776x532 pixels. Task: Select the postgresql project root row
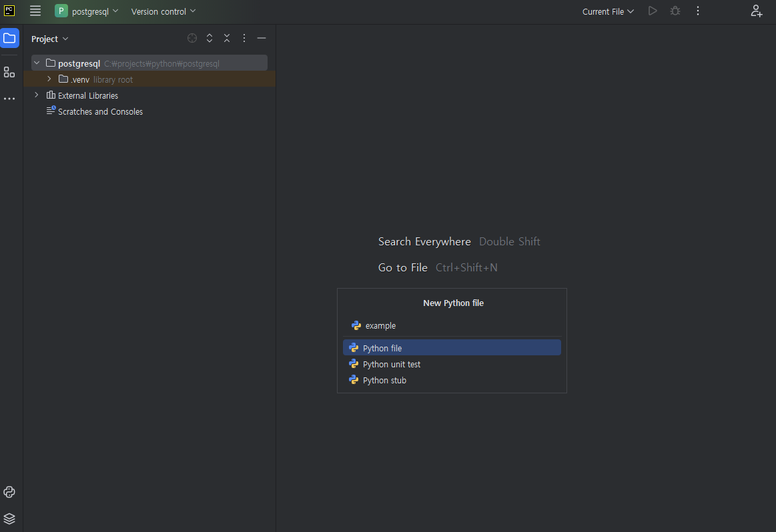point(149,63)
